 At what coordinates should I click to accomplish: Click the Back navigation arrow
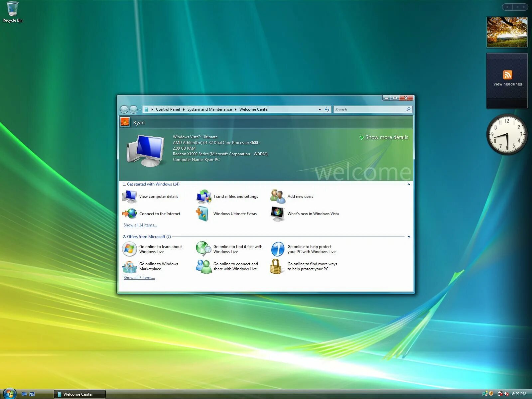(124, 109)
